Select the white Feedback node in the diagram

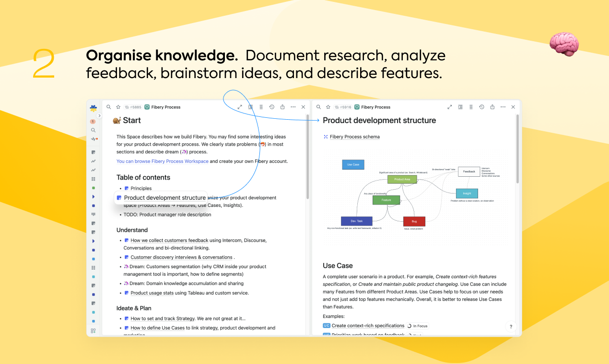tap(469, 171)
